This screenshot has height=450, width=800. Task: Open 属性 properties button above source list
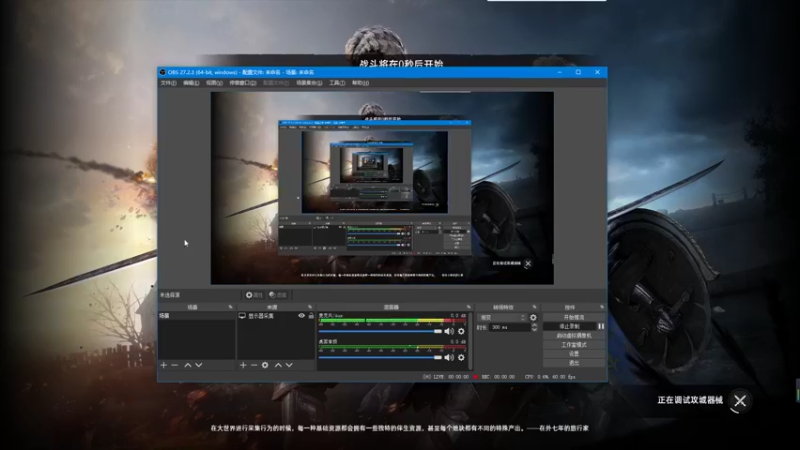click(254, 295)
